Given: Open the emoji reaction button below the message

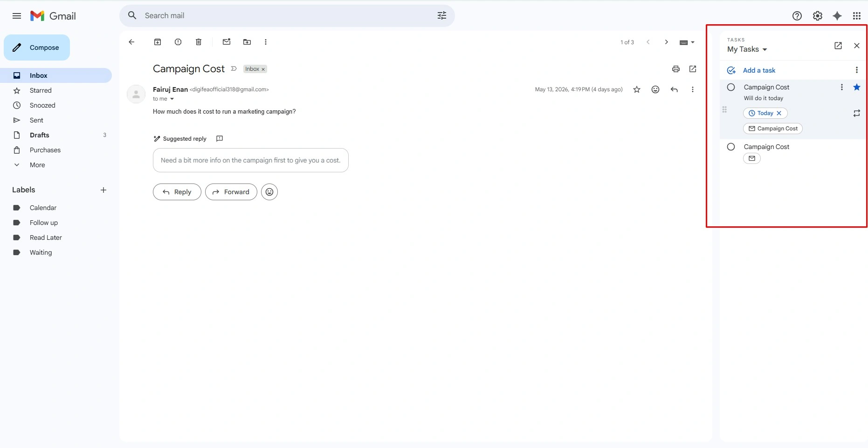Looking at the screenshot, I should pos(269,192).
